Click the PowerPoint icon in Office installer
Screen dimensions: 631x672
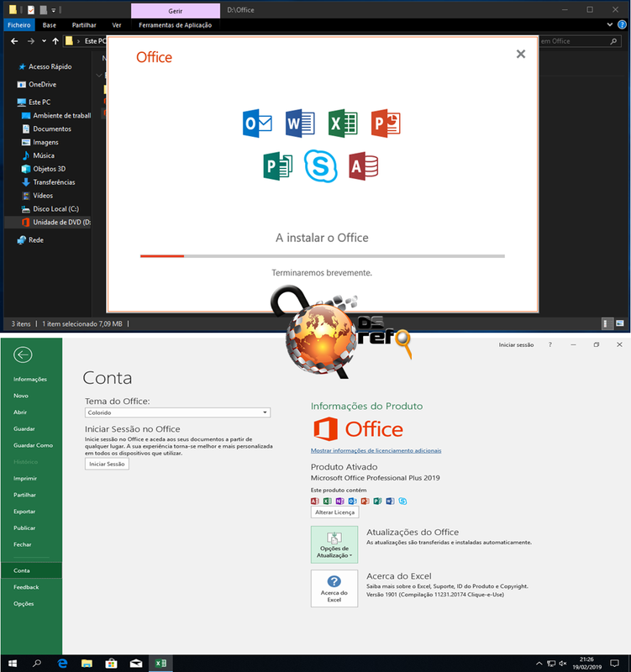(x=386, y=123)
